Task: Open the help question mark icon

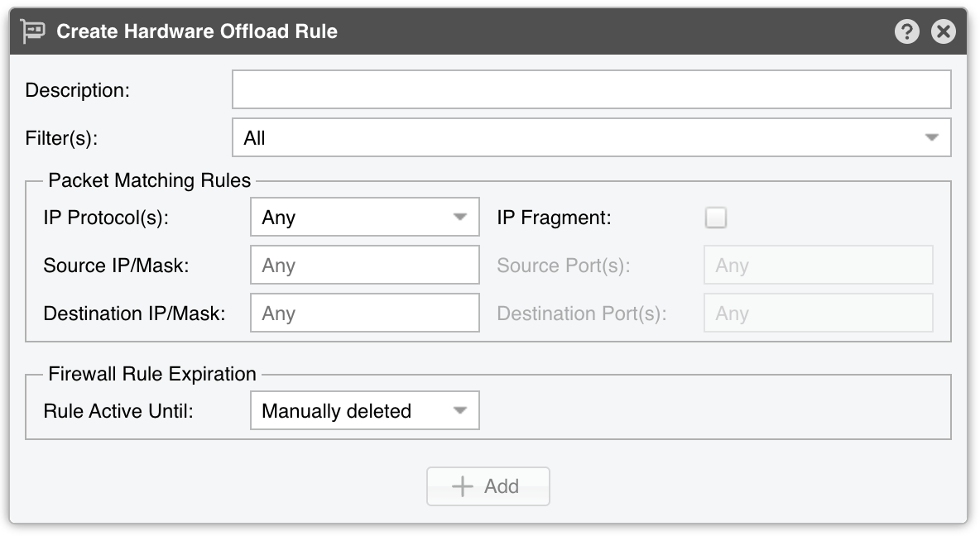Action: click(x=906, y=31)
